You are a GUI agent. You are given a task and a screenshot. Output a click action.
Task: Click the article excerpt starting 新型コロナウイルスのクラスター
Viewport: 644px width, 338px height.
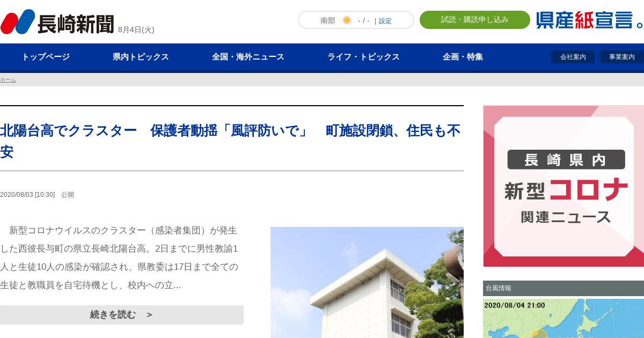pyautogui.click(x=119, y=258)
